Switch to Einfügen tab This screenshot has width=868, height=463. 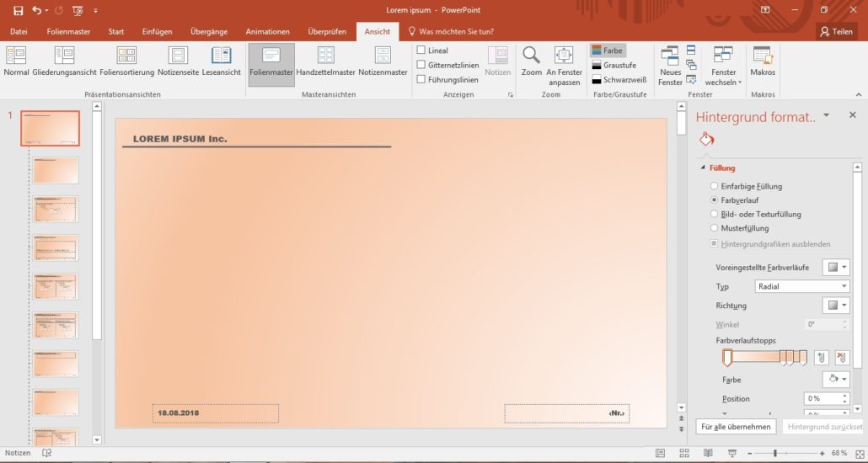coord(158,31)
